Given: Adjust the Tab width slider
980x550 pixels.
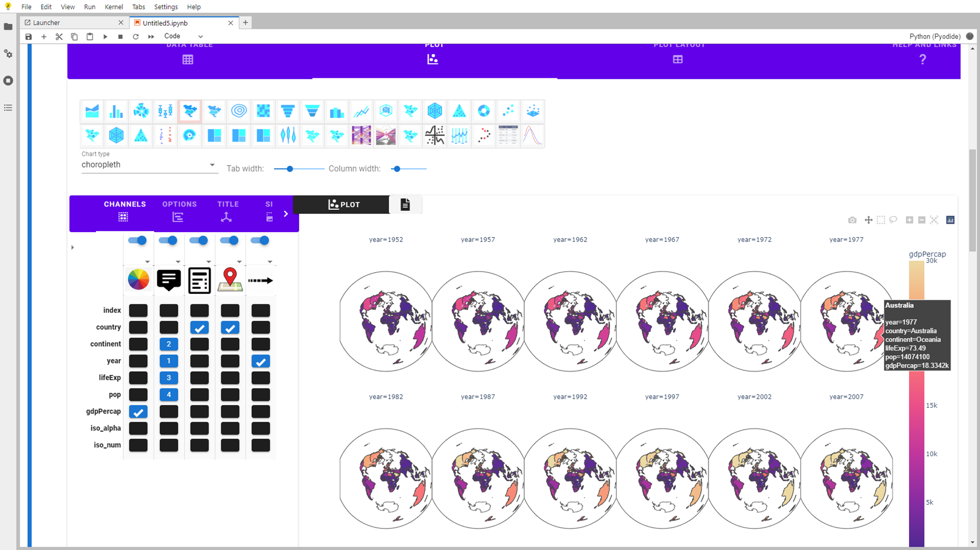Looking at the screenshot, I should pyautogui.click(x=290, y=169).
